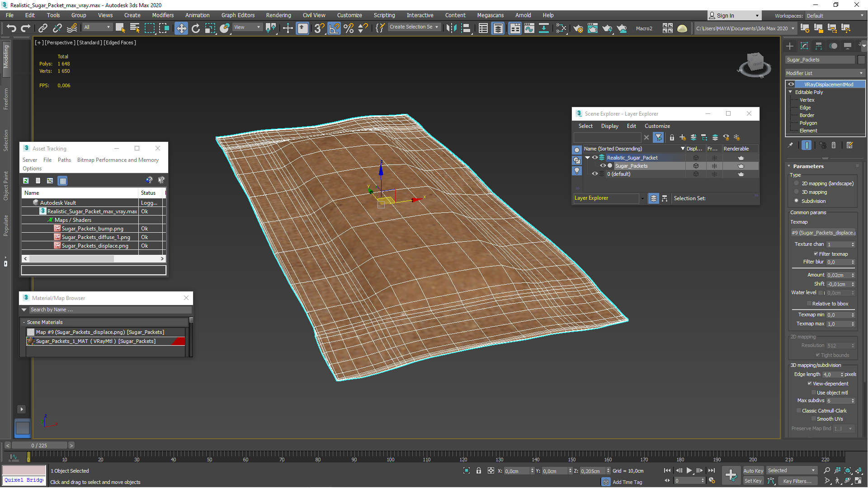The width and height of the screenshot is (868, 488).
Task: Toggle Scene Explorer filter funnel icon
Action: [659, 137]
